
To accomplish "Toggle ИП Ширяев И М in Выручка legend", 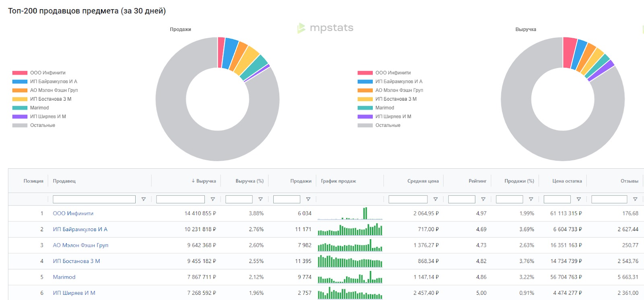I will click(384, 116).
